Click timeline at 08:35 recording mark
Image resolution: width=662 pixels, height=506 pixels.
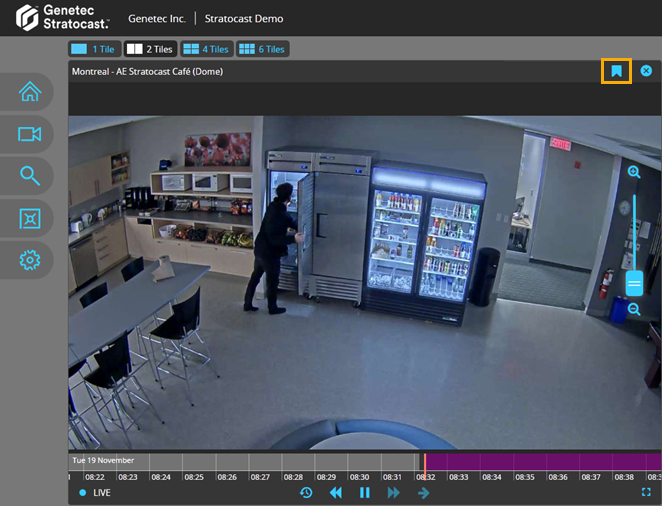pyautogui.click(x=525, y=477)
